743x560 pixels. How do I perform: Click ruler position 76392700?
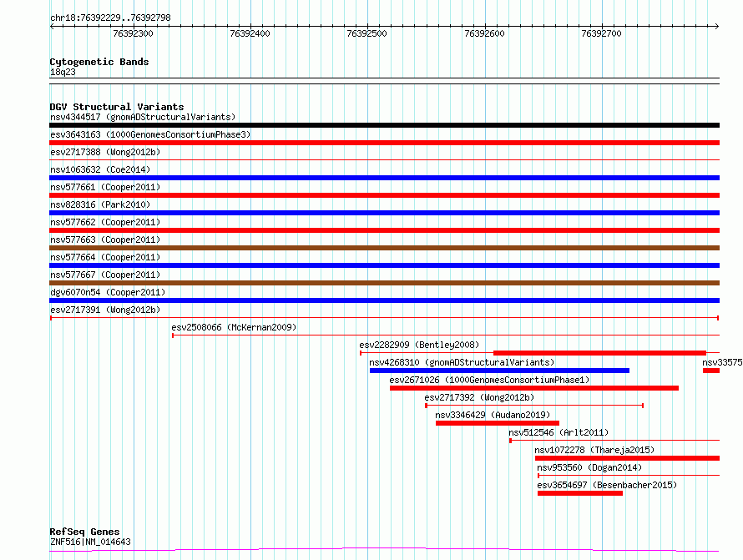tap(601, 33)
